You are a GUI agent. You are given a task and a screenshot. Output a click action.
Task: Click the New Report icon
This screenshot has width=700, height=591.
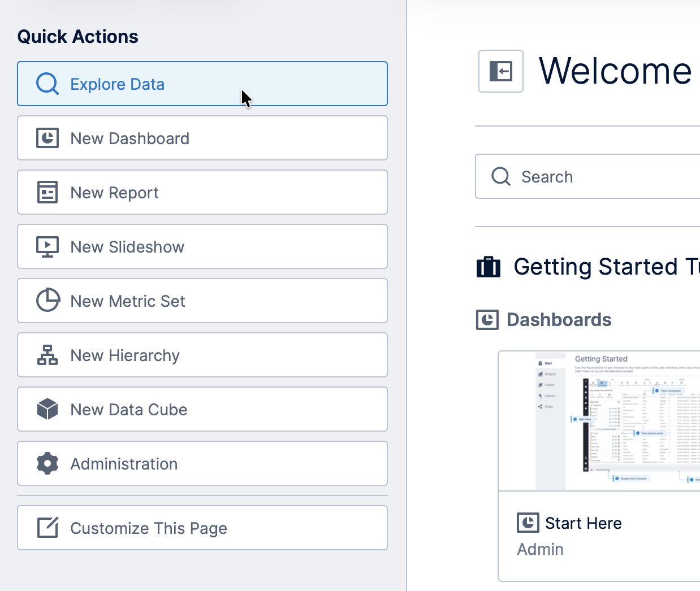coord(47,192)
